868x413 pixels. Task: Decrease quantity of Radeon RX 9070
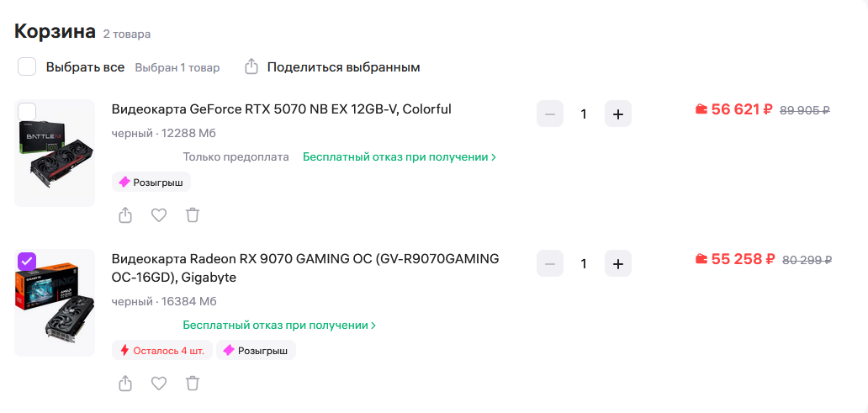click(550, 263)
